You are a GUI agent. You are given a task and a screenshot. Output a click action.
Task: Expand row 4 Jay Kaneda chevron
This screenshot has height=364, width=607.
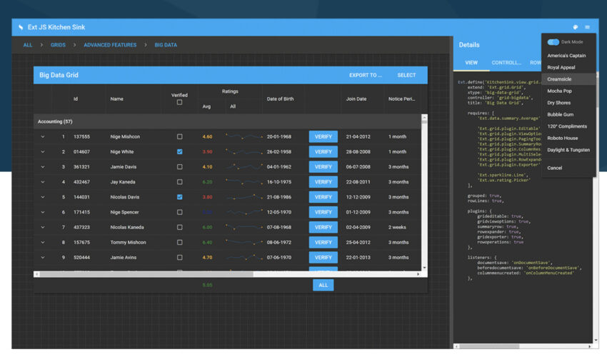coord(43,182)
